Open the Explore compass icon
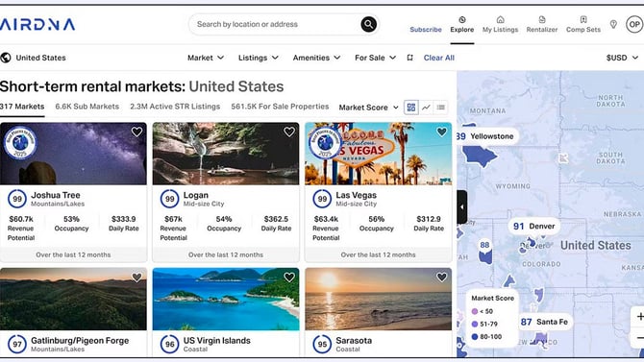Image resolution: width=644 pixels, height=362 pixels. click(x=462, y=20)
